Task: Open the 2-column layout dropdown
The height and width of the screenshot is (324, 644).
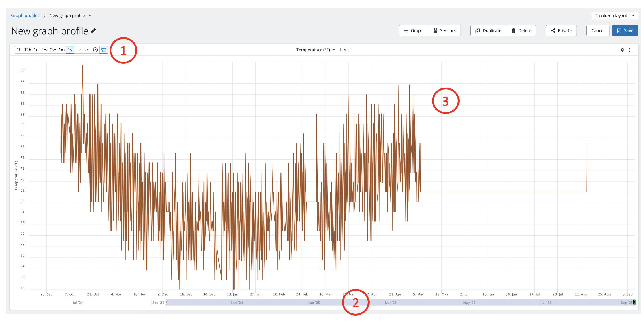Action: tap(615, 16)
